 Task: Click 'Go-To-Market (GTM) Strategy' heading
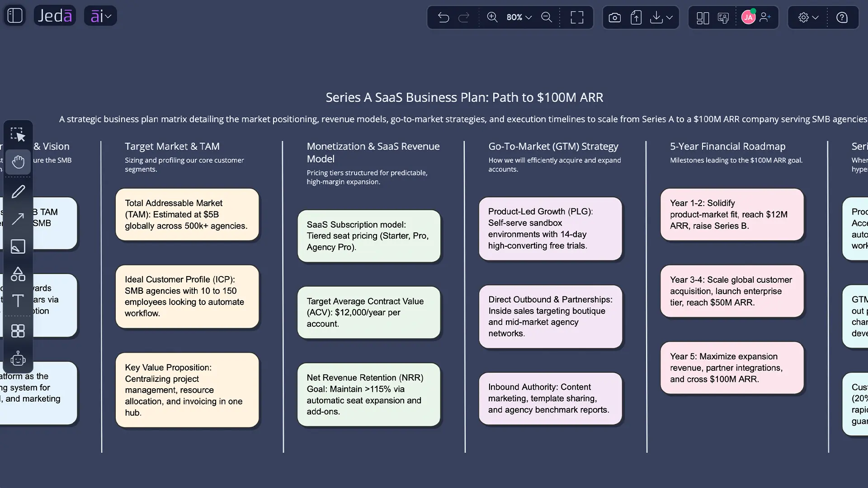[x=553, y=146]
